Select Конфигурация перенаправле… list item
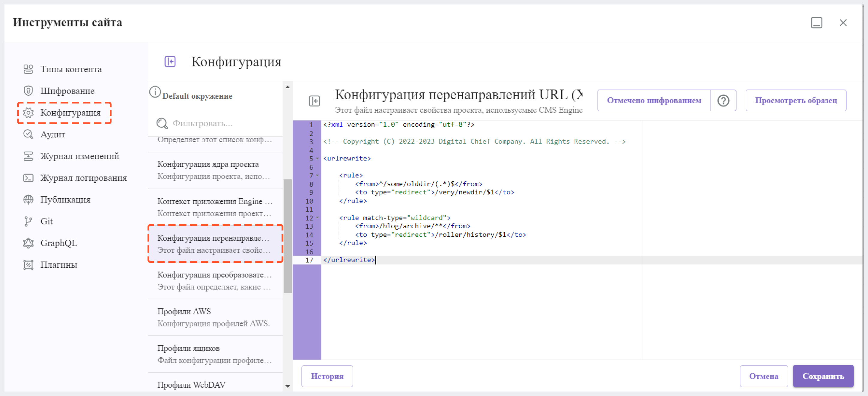Screen dimensions: 868x396 (x=215, y=244)
